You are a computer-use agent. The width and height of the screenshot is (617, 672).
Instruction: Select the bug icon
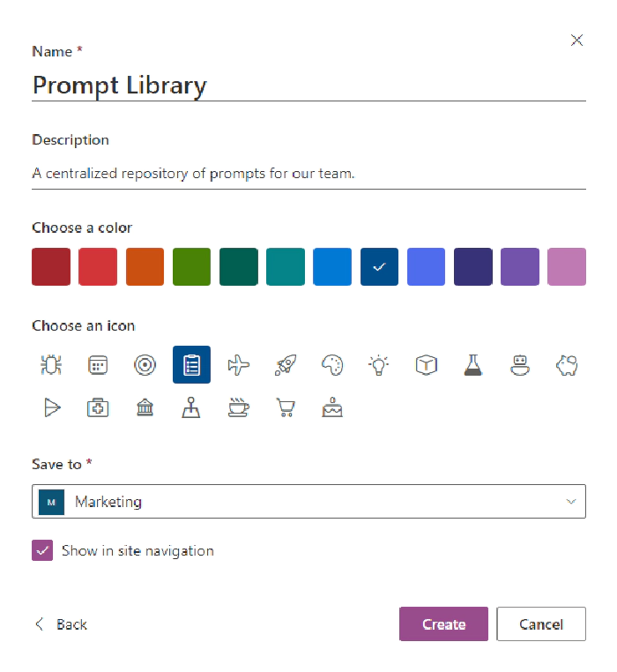(50, 365)
